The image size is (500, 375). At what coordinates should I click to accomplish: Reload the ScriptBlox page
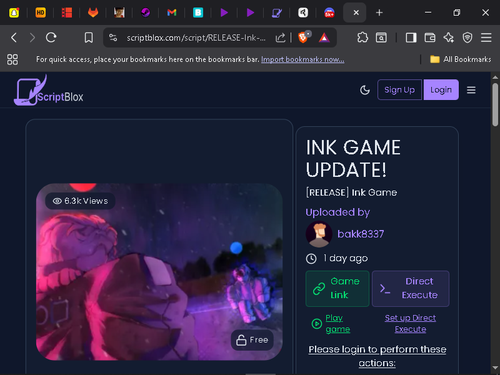click(x=51, y=38)
